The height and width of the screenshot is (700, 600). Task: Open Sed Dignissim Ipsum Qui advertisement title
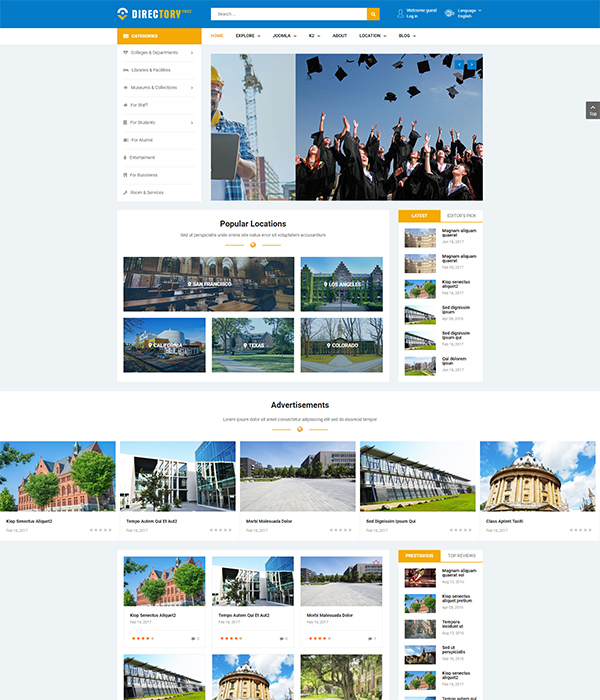391,521
